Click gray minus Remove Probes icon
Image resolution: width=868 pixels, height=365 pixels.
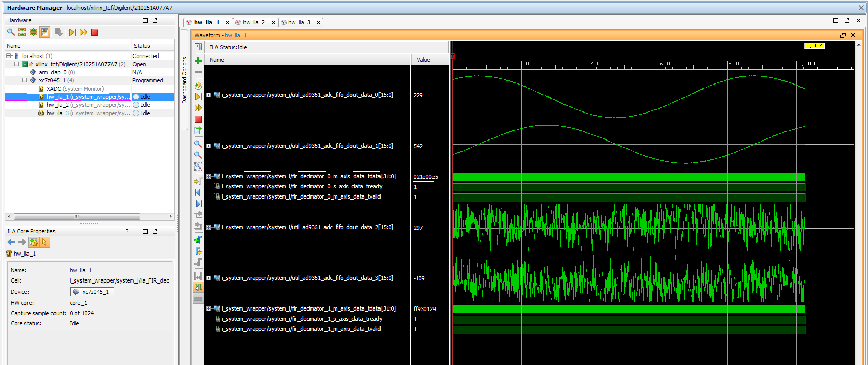point(198,72)
